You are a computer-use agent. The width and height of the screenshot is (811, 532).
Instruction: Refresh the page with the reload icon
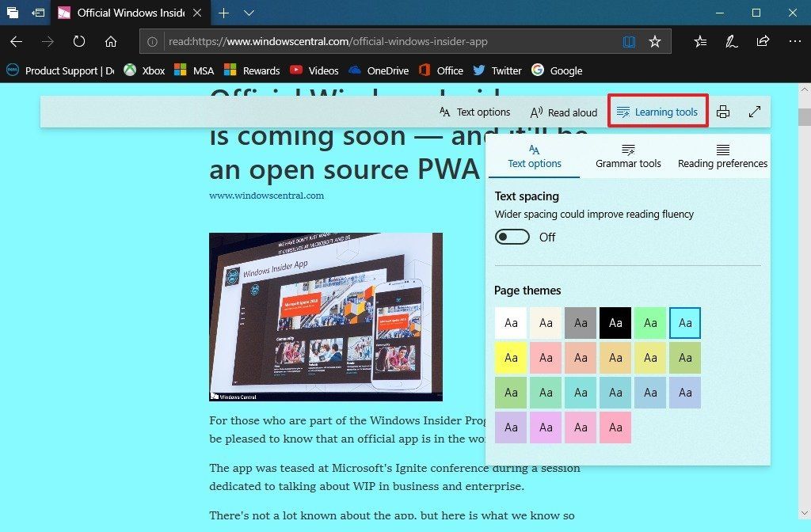pos(79,41)
